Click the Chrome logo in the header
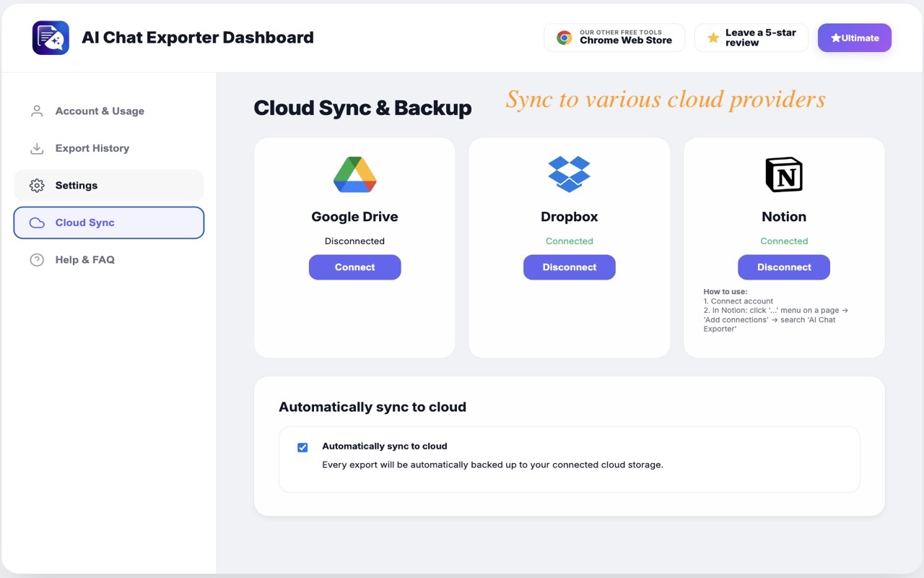This screenshot has height=578, width=924. (x=565, y=38)
